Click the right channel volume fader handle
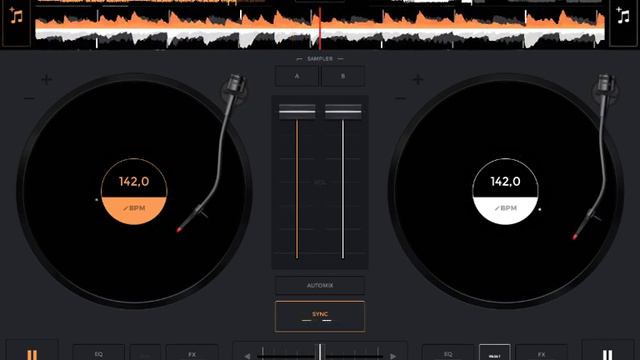The height and width of the screenshot is (360, 640). pos(343,111)
